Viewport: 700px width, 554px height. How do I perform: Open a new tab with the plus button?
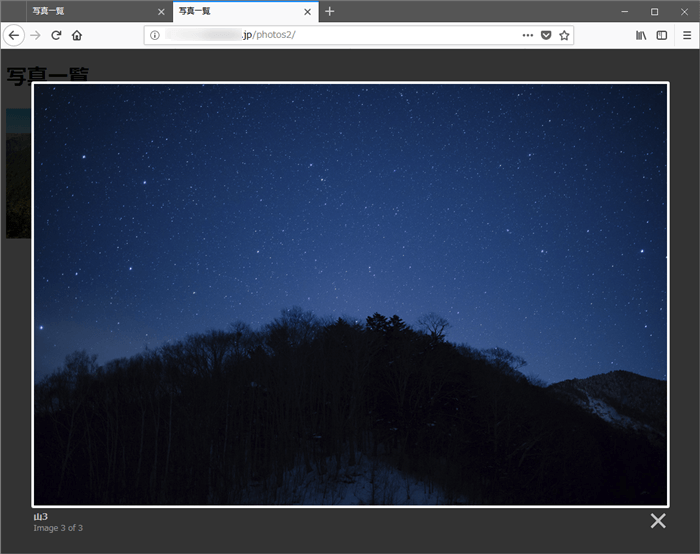point(330,12)
